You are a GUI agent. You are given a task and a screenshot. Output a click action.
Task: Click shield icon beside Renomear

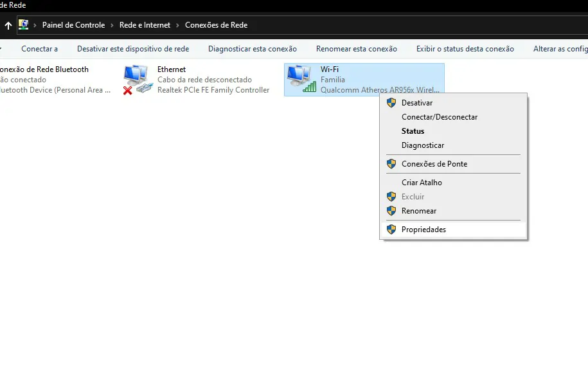click(391, 211)
